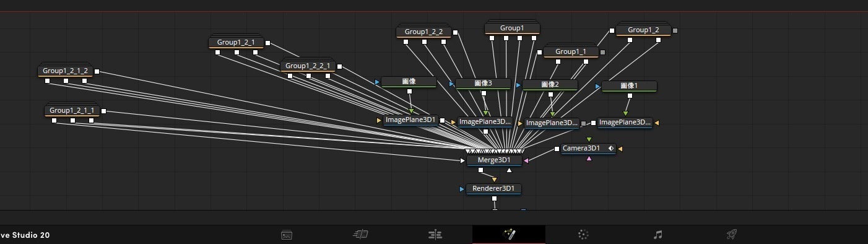The width and height of the screenshot is (868, 244).
Task: Click blue input arrow of 画像3 node
Action: pos(452,84)
